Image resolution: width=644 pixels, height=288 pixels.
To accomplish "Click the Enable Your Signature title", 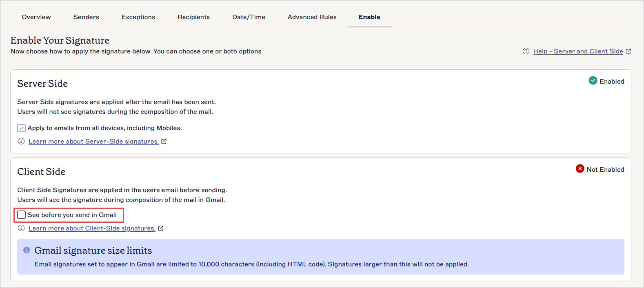I will click(x=60, y=40).
